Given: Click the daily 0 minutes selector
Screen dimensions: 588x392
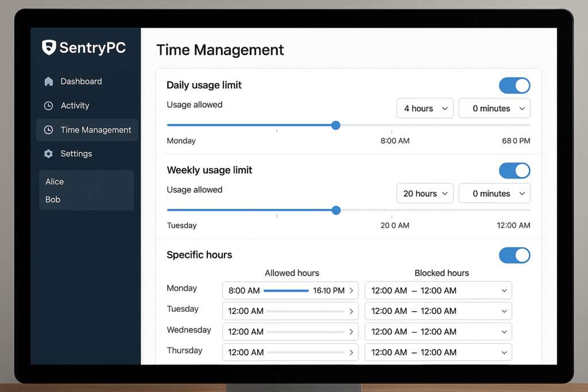Looking at the screenshot, I should point(494,108).
